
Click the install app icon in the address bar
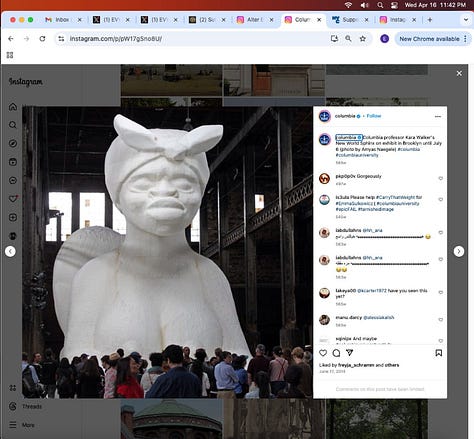coord(334,39)
